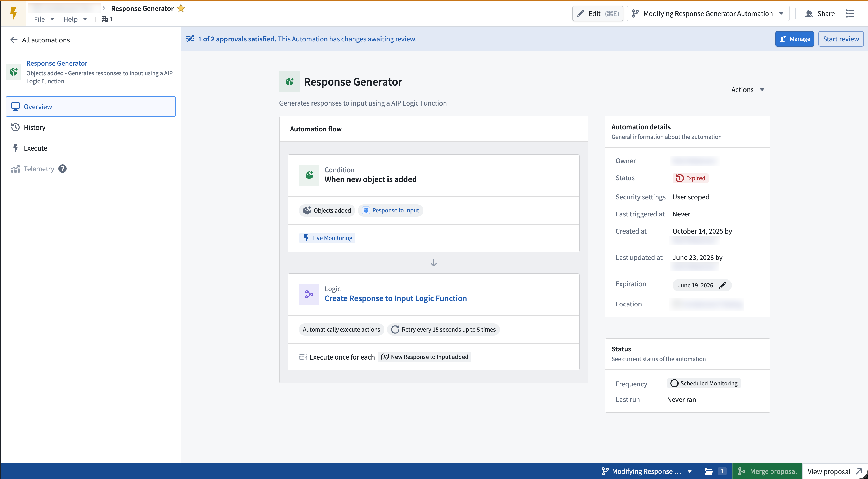Click the star favorite icon beside Response Generator
Image resolution: width=868 pixels, height=479 pixels.
[x=181, y=9]
